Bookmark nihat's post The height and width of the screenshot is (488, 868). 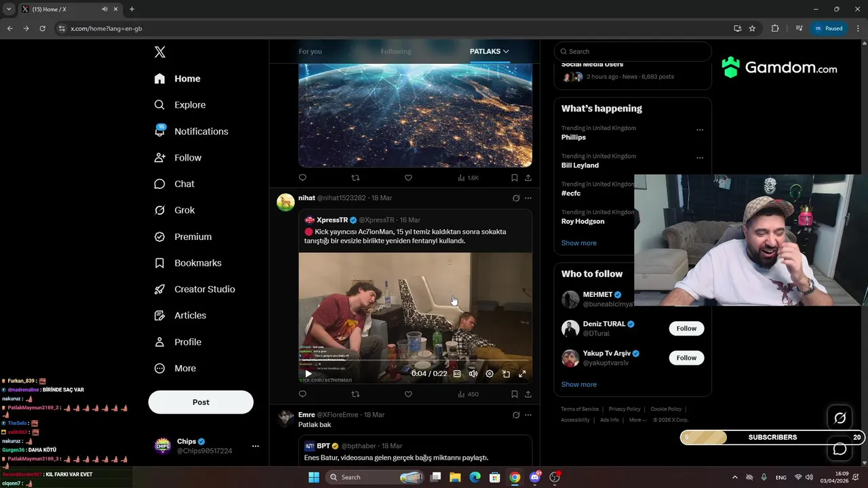click(514, 394)
